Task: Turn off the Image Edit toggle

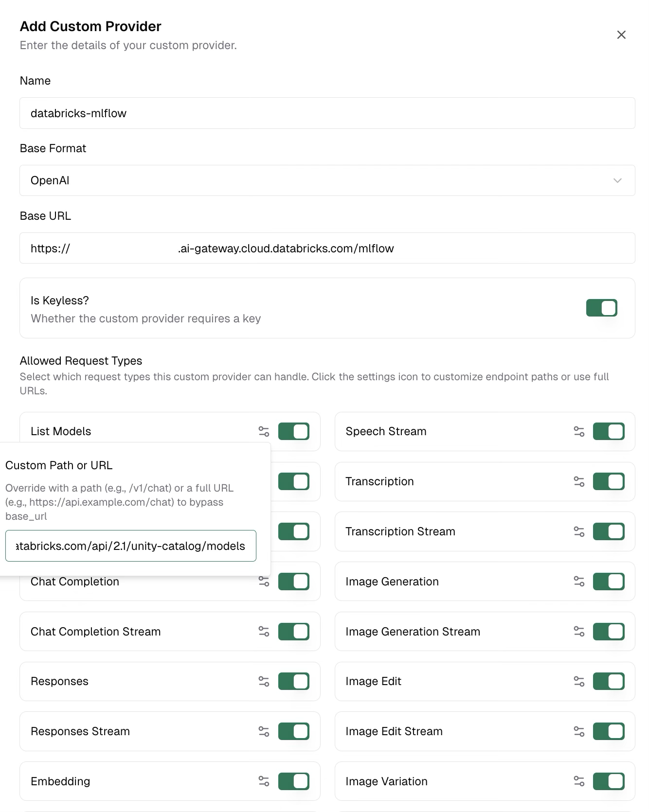Action: point(609,681)
